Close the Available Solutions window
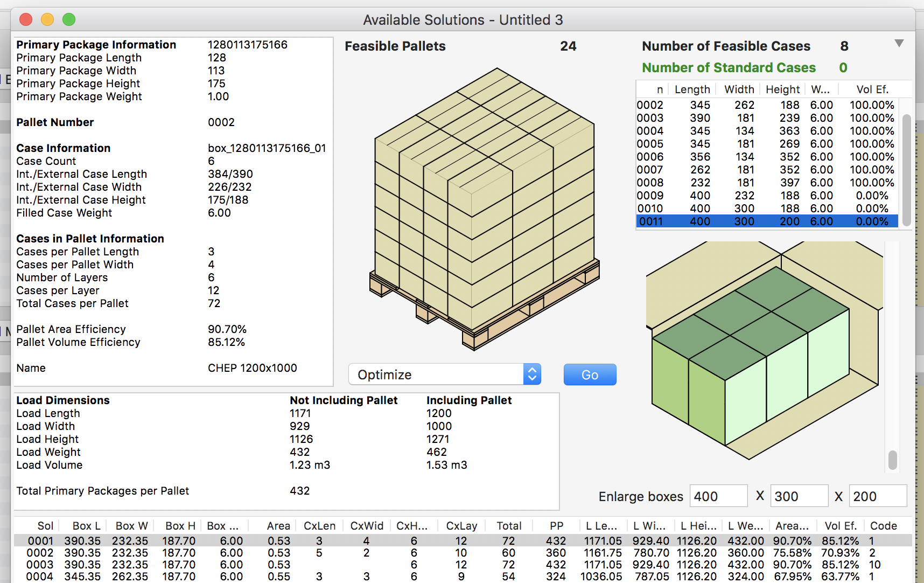 coord(26,20)
